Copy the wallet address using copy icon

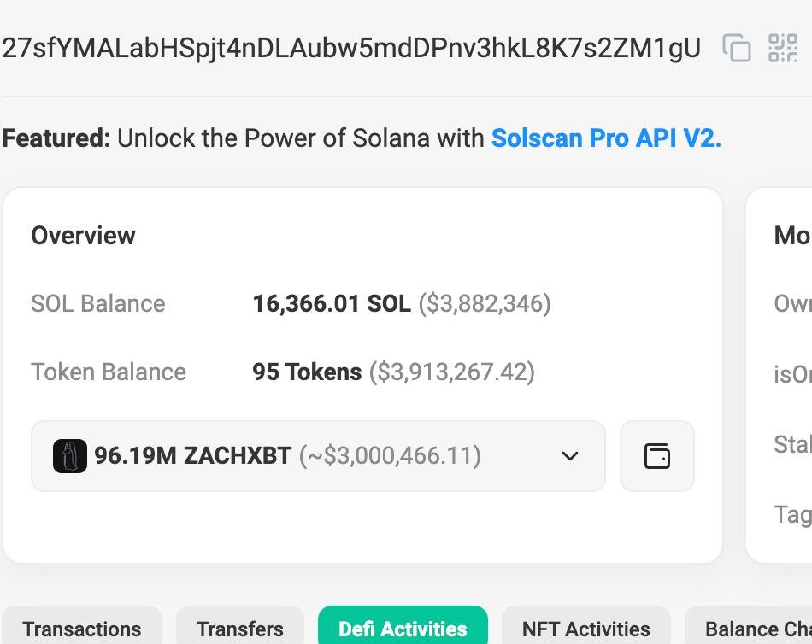[x=736, y=48]
